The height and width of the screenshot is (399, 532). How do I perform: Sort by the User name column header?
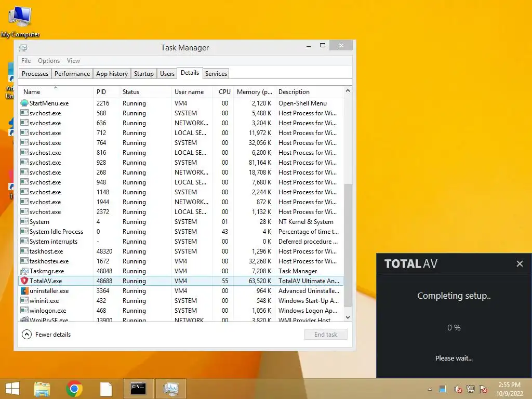192,92
